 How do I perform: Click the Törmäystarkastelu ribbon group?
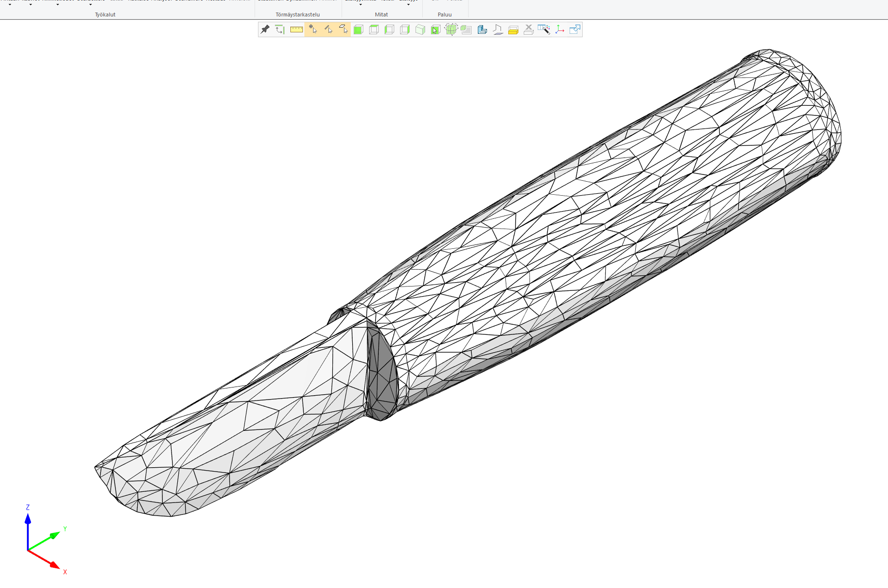pos(298,14)
